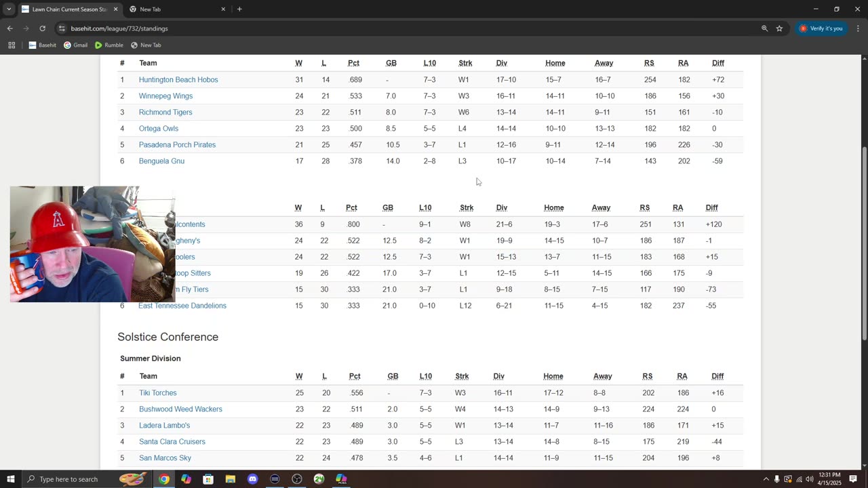
Task: Open a new browser tab with plus
Action: [239, 9]
